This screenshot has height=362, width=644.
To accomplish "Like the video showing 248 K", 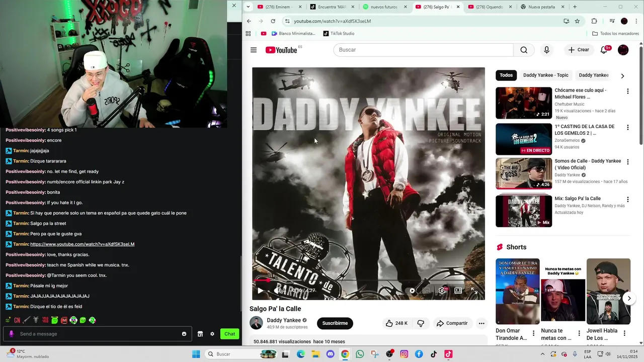I will (396, 323).
